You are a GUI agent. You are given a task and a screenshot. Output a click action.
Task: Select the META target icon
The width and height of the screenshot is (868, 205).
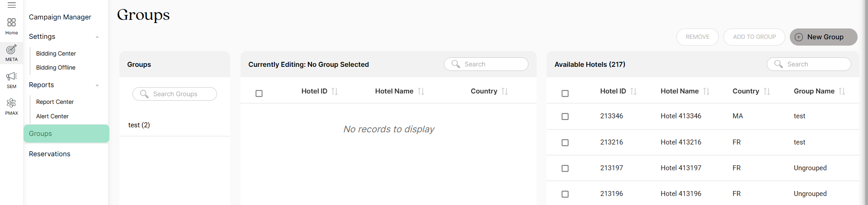pos(11,53)
